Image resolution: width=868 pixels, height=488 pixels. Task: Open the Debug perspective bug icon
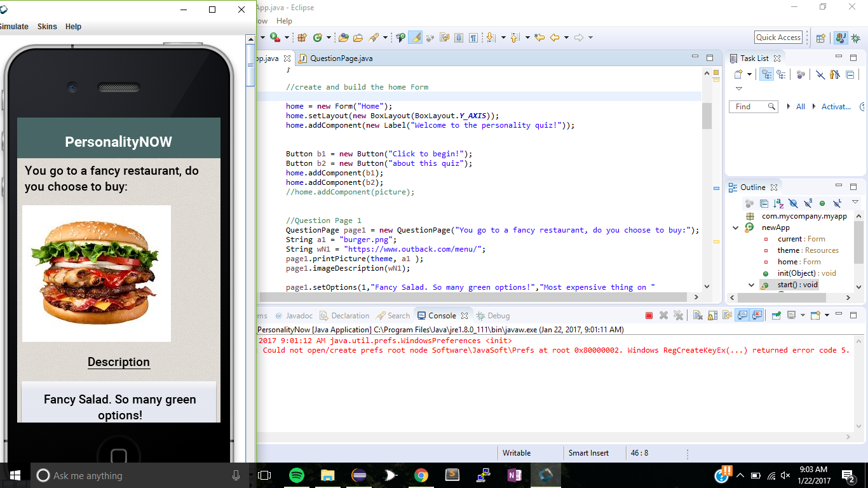point(855,38)
